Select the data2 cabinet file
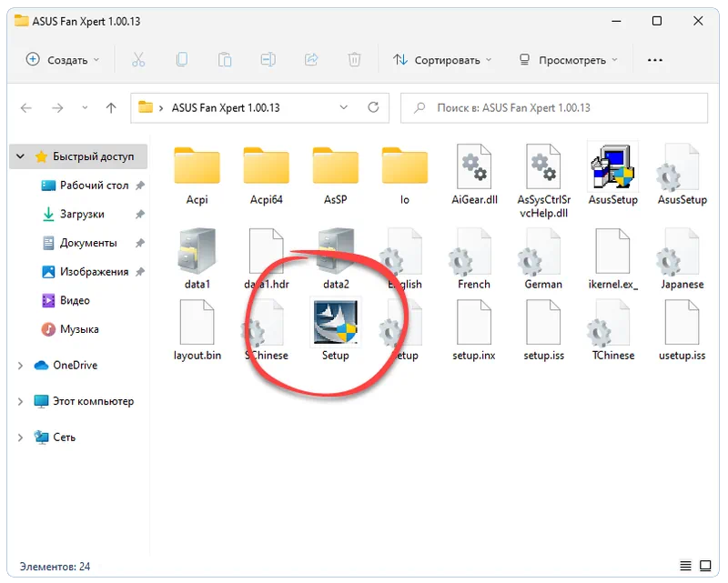 point(335,258)
